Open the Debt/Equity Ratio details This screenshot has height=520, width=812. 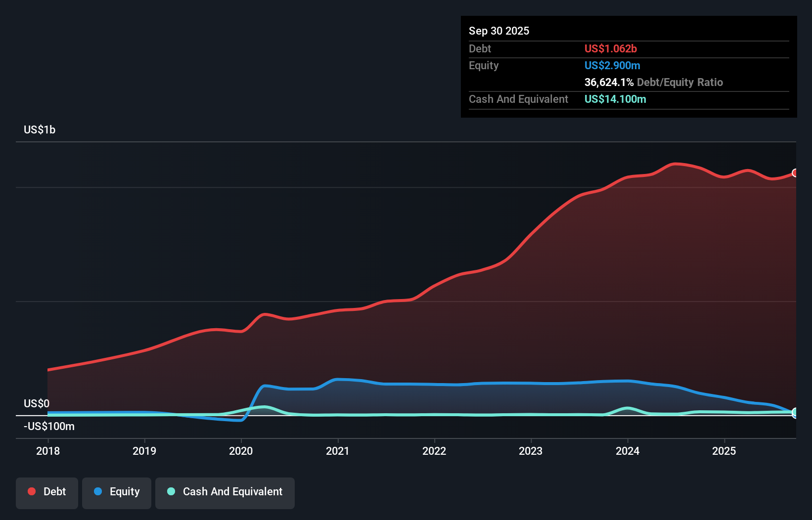pos(654,82)
